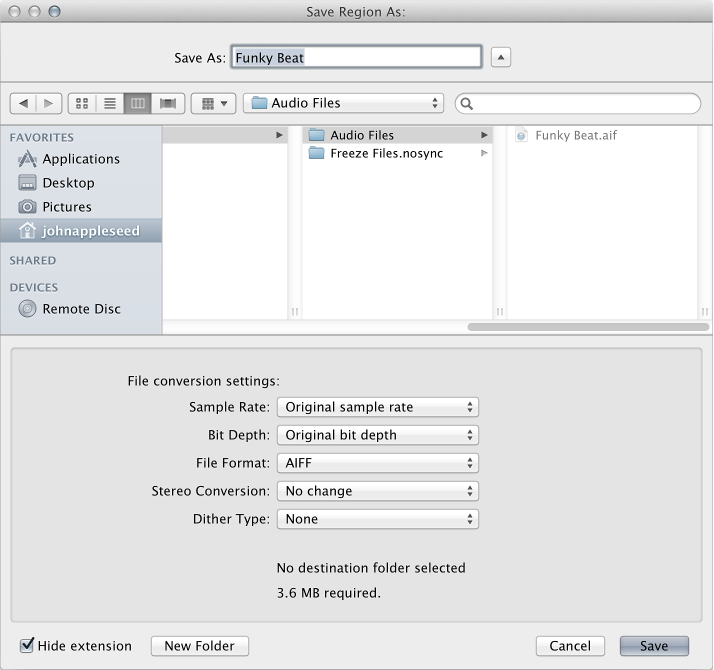This screenshot has height=670, width=714.
Task: Open the Bit Depth dropdown
Action: (x=377, y=435)
